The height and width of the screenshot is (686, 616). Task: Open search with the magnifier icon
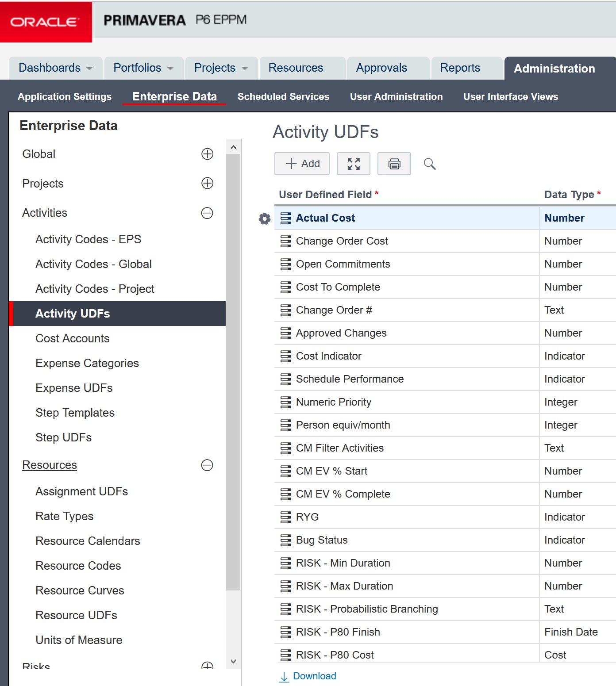tap(429, 164)
